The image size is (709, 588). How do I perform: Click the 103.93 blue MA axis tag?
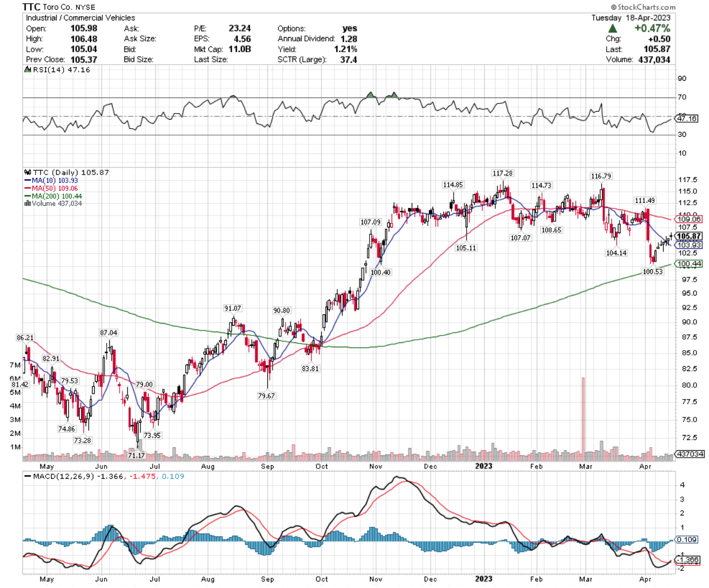[689, 245]
